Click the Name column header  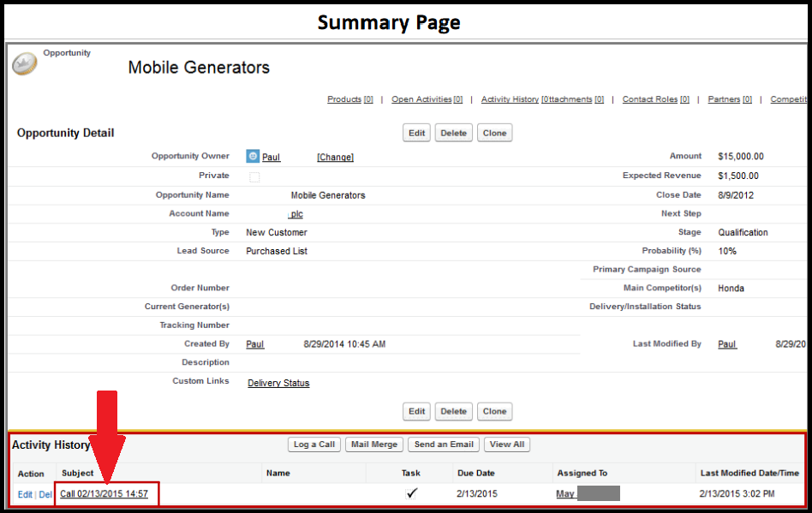click(x=278, y=473)
